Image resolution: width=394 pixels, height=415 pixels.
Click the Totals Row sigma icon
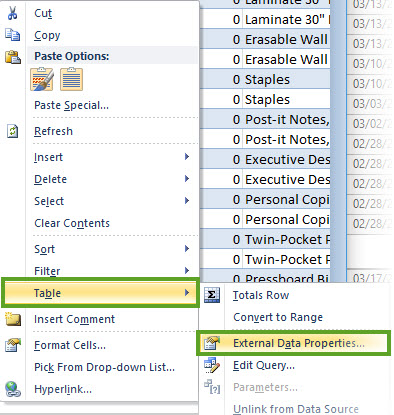tap(212, 295)
